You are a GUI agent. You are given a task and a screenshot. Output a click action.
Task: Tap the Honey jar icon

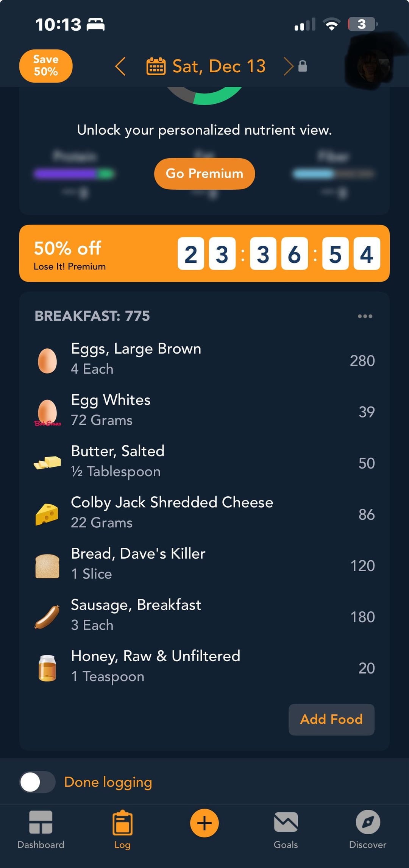47,668
